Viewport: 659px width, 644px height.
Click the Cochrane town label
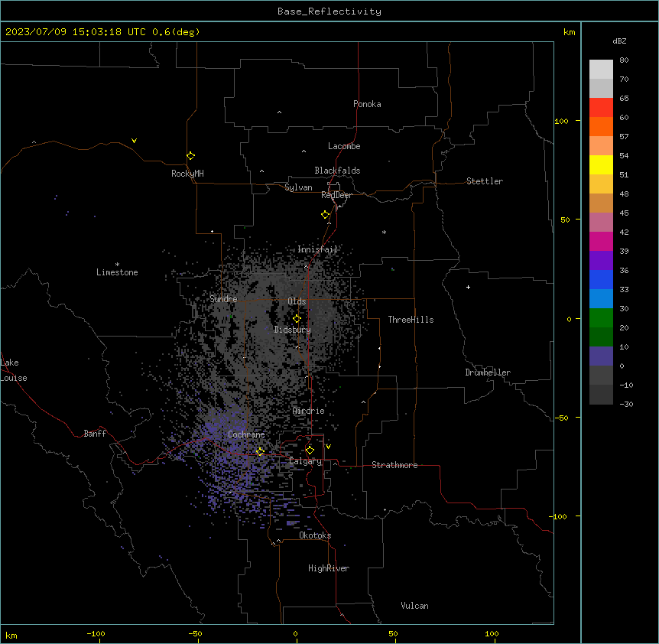246,434
